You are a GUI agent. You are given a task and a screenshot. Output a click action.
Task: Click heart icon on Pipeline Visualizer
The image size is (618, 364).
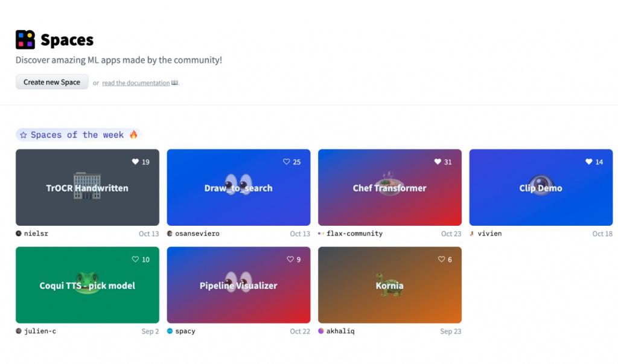(290, 260)
